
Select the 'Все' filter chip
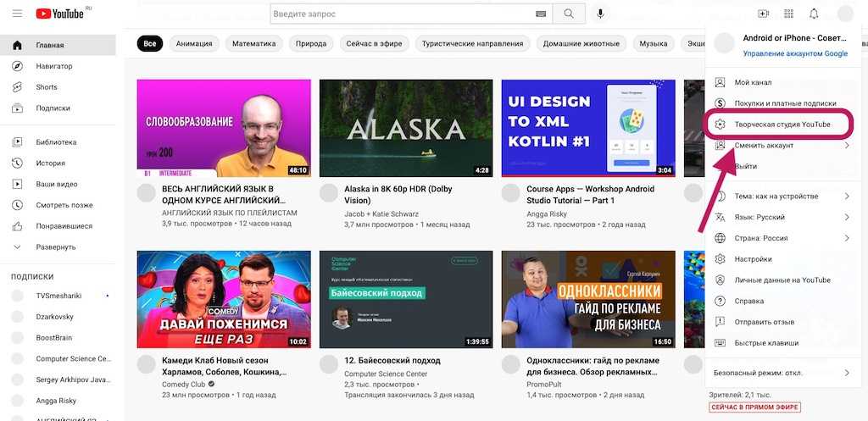150,44
